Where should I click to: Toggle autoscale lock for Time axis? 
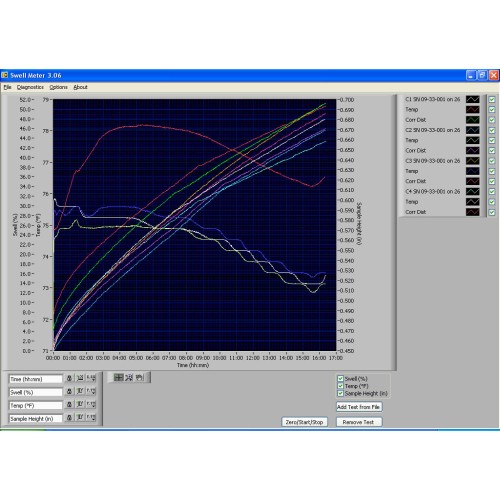coord(69,378)
